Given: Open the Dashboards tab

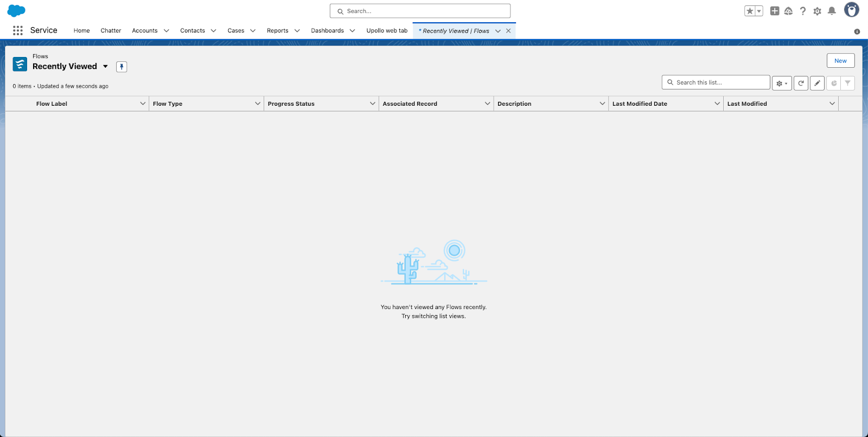Looking at the screenshot, I should click(328, 31).
